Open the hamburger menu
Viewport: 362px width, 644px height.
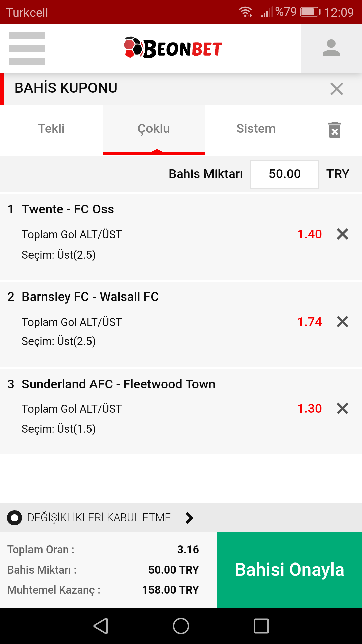[x=27, y=49]
